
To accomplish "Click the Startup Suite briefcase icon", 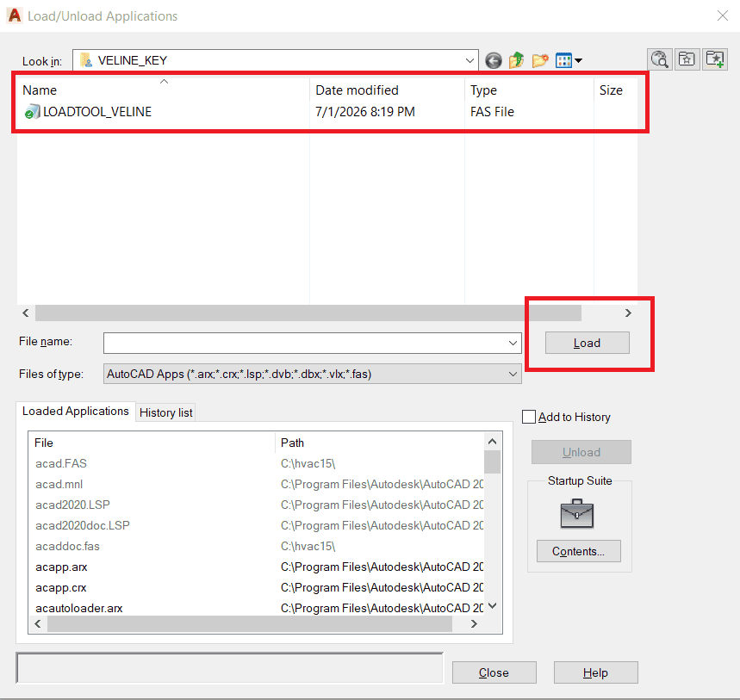I will coord(576,513).
